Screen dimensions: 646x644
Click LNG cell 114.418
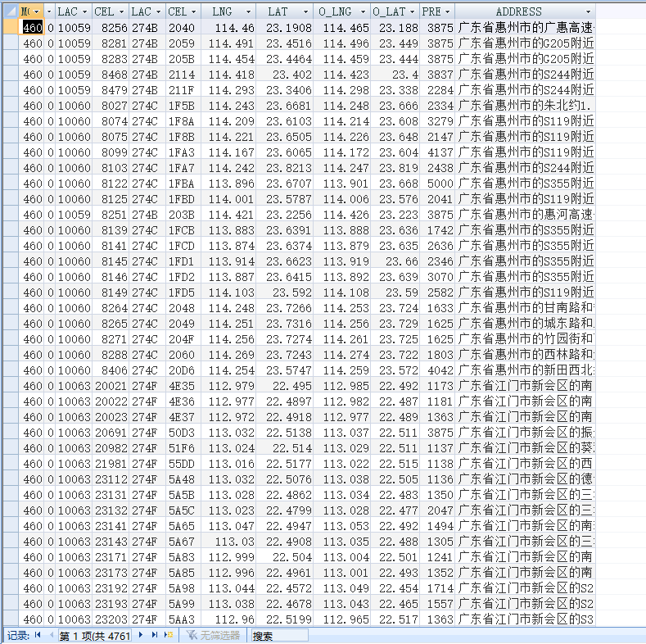228,75
